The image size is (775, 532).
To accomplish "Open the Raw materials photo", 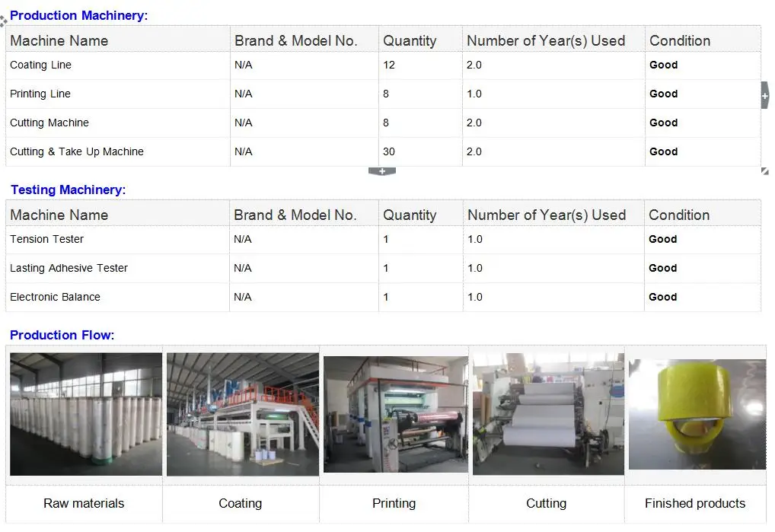I will 86,414.
